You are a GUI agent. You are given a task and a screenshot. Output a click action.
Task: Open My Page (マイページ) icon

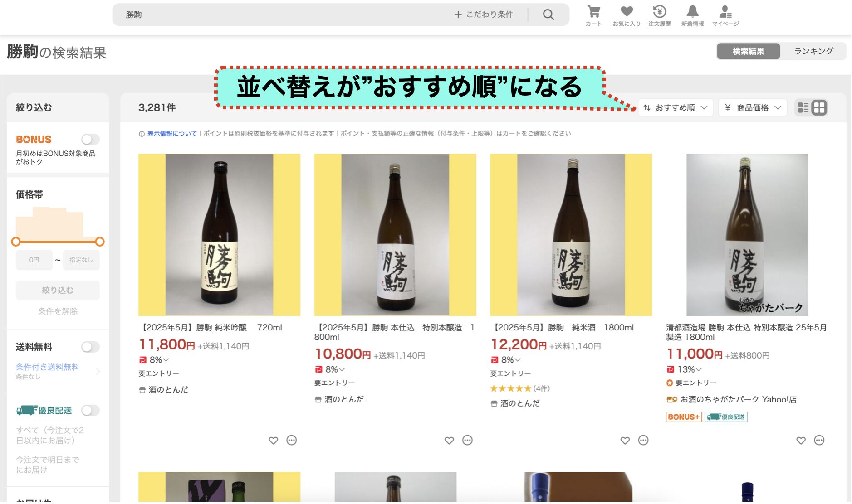(725, 16)
